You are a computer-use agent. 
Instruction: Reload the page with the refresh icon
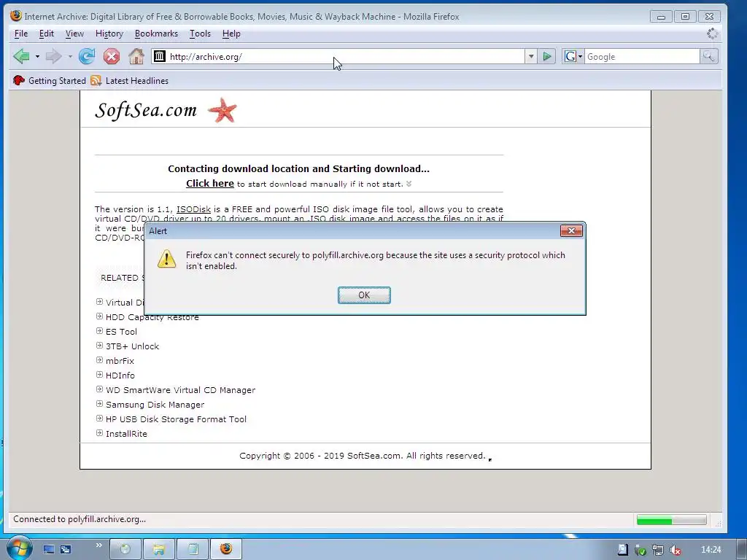[x=87, y=57]
